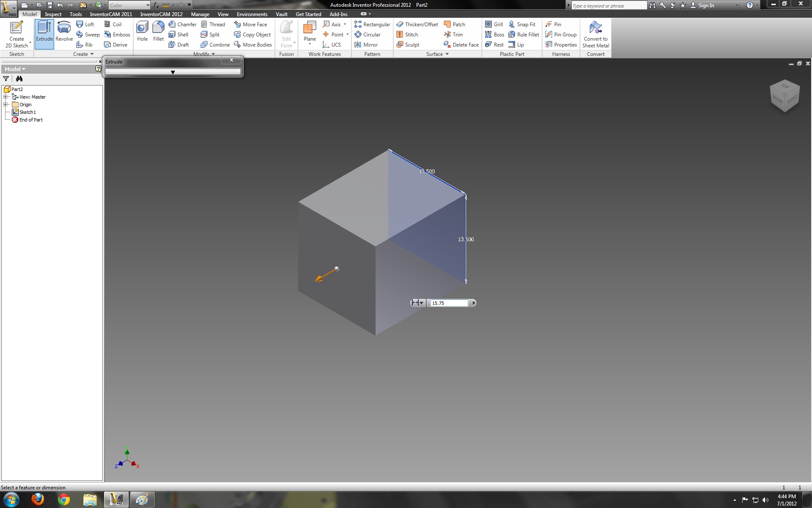Click the Sign In link

[705, 6]
